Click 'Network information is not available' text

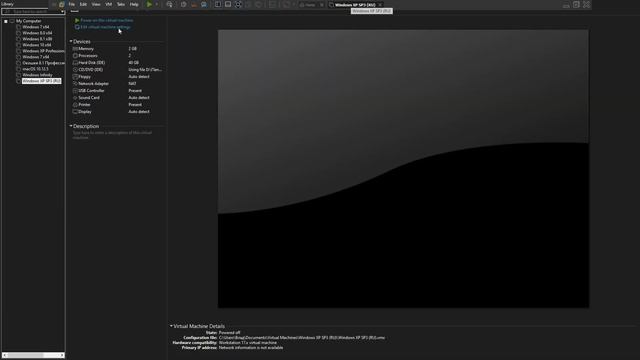click(x=251, y=348)
